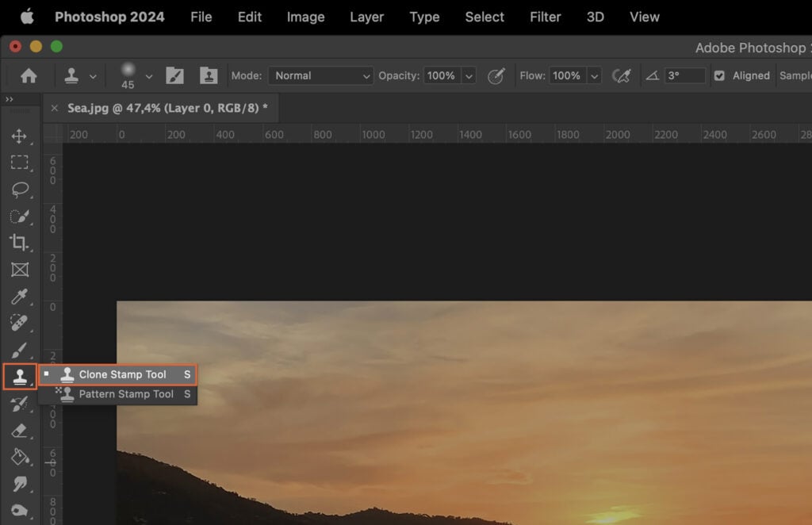Open the Filter menu
Image resolution: width=812 pixels, height=525 pixels.
click(546, 17)
